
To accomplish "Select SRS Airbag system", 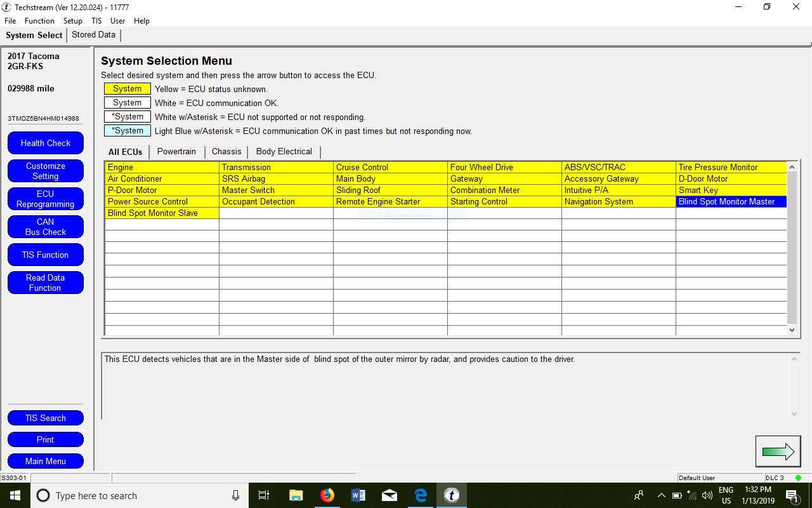I will (276, 179).
